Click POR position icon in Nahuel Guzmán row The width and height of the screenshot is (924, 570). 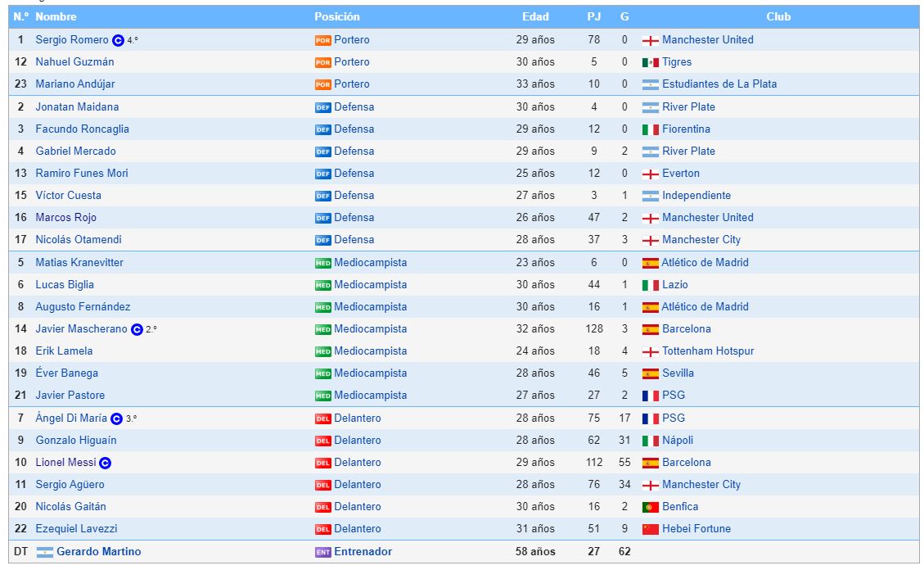tap(323, 62)
